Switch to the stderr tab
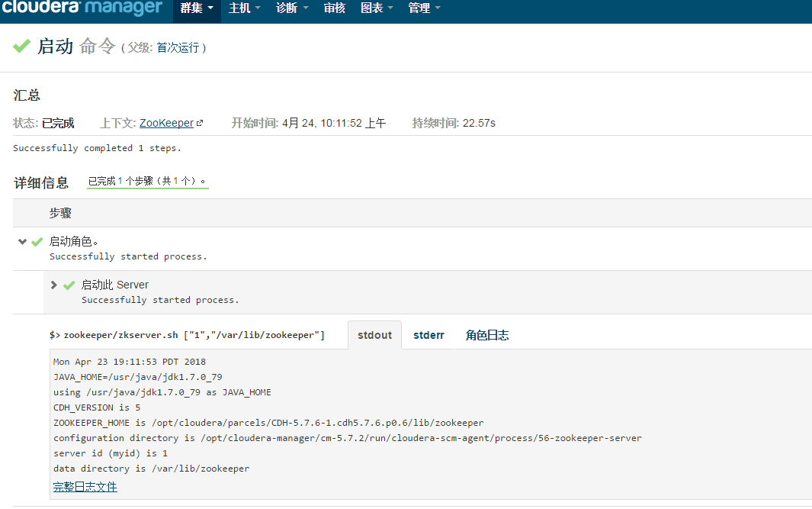The height and width of the screenshot is (509, 812). point(428,335)
